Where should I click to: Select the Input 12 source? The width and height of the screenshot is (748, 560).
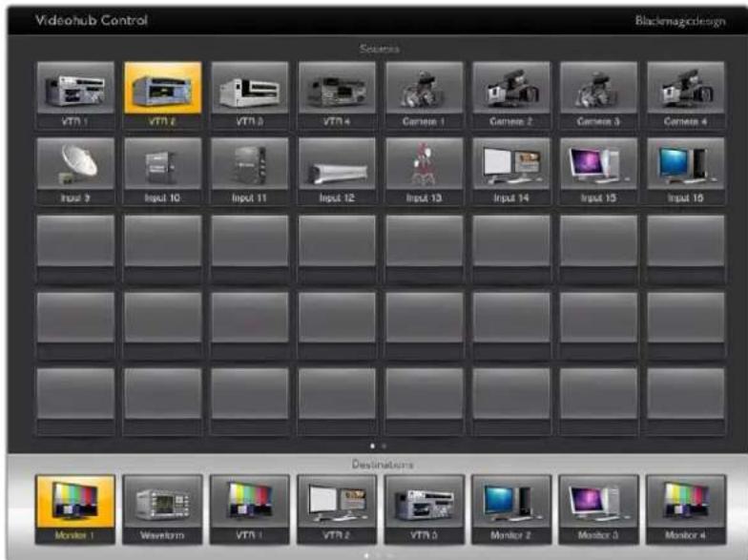[x=337, y=172]
